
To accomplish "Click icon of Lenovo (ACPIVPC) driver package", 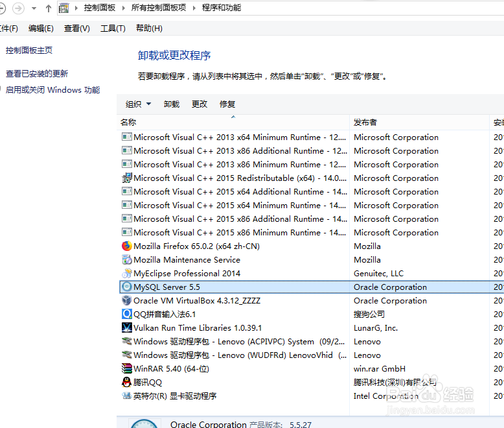I will pyautogui.click(x=126, y=341).
